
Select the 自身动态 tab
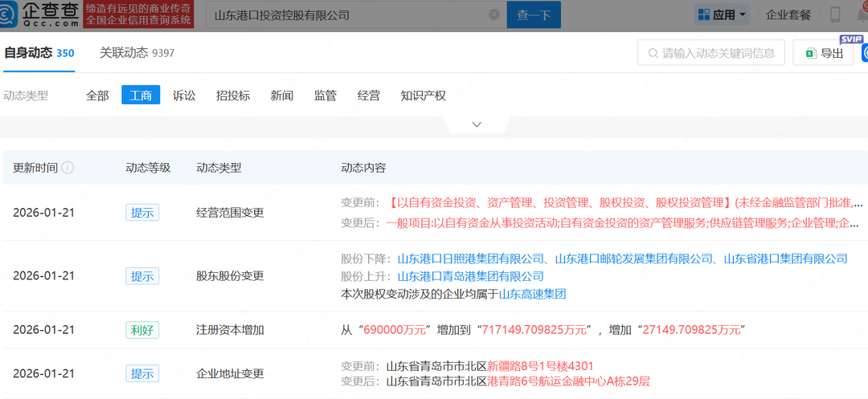point(39,53)
